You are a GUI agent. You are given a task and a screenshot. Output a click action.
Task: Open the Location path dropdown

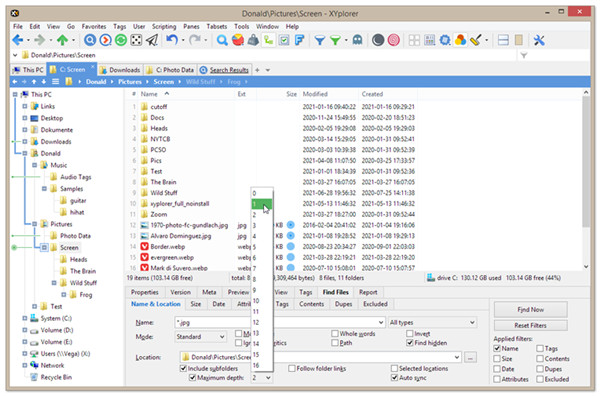click(457, 357)
